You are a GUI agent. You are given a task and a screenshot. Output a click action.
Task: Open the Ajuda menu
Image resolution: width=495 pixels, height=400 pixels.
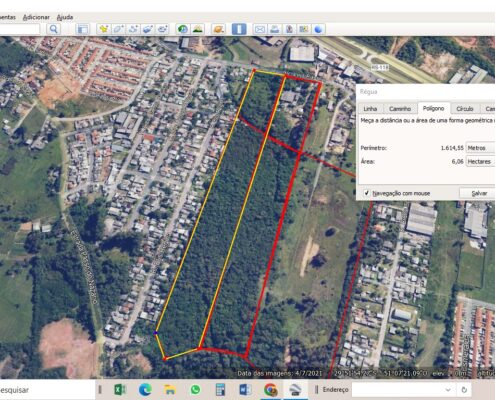coord(65,17)
